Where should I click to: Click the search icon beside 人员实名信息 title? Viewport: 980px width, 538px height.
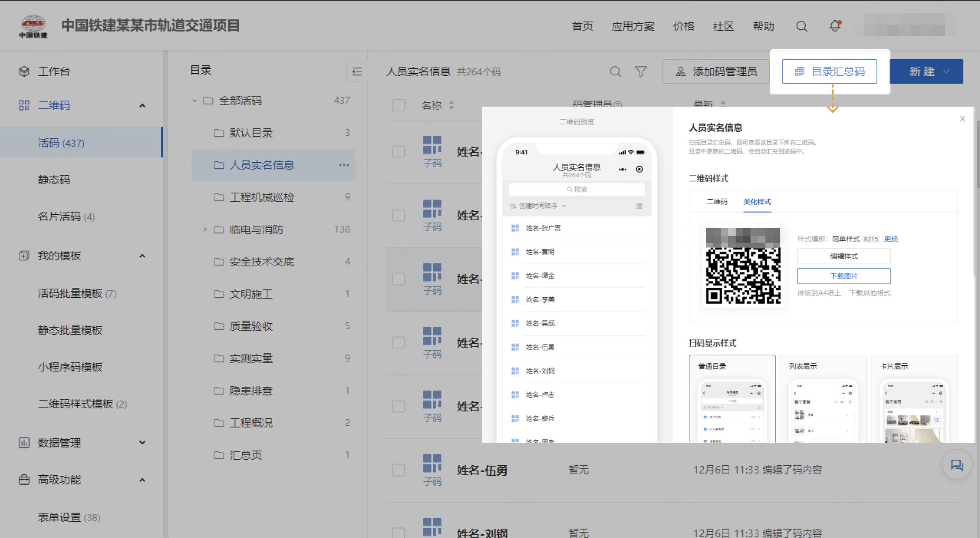[616, 71]
